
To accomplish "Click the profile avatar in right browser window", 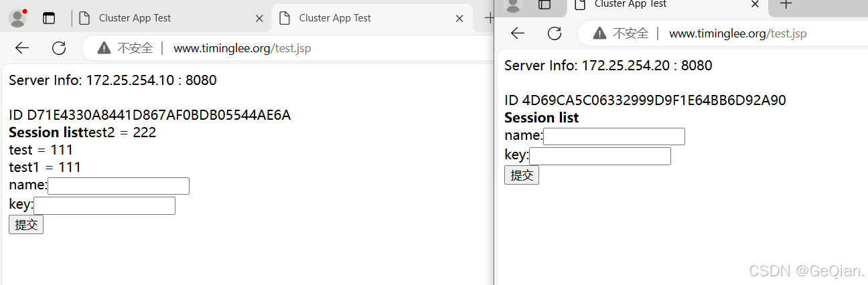I will (513, 5).
